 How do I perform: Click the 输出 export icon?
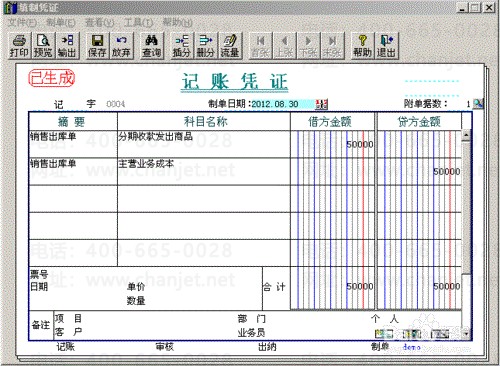(67, 46)
